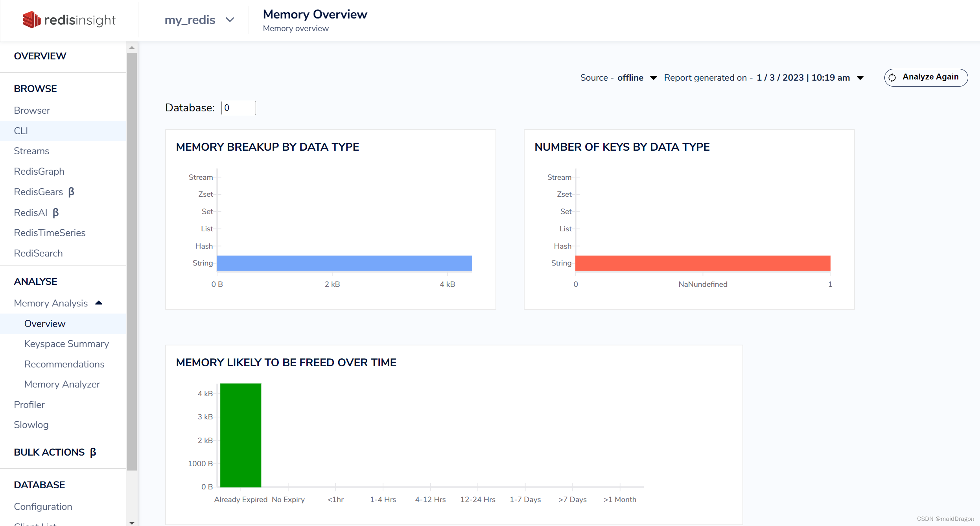Select Streams from the sidebar
The height and width of the screenshot is (526, 980).
31,151
